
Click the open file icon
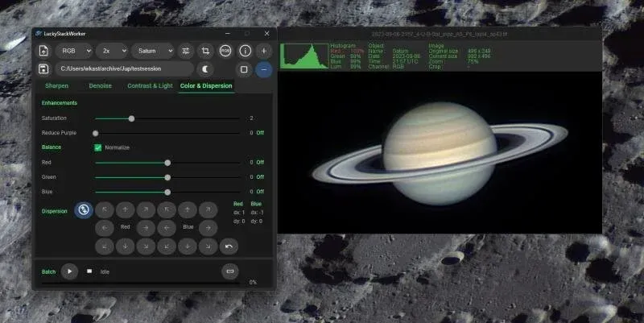(43, 51)
